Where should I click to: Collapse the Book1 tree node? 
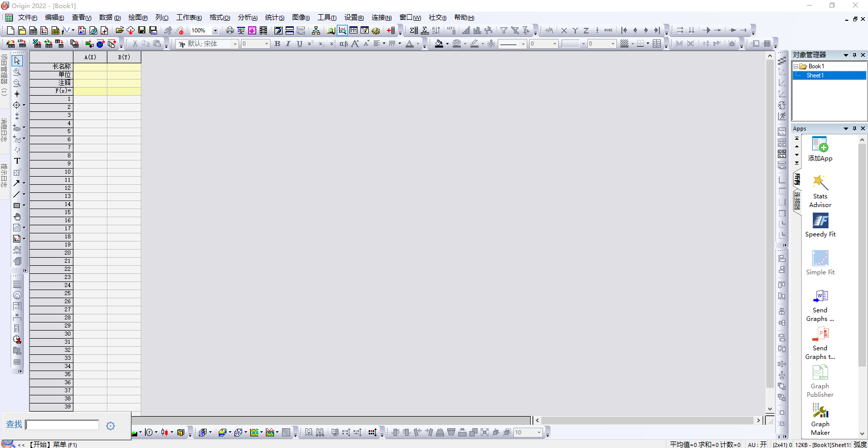click(796, 66)
